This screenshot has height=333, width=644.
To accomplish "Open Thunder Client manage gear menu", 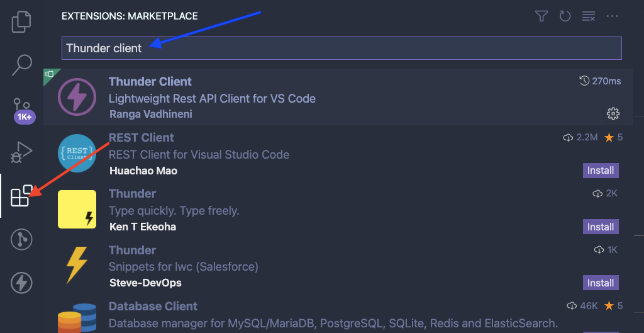I will tap(613, 113).
